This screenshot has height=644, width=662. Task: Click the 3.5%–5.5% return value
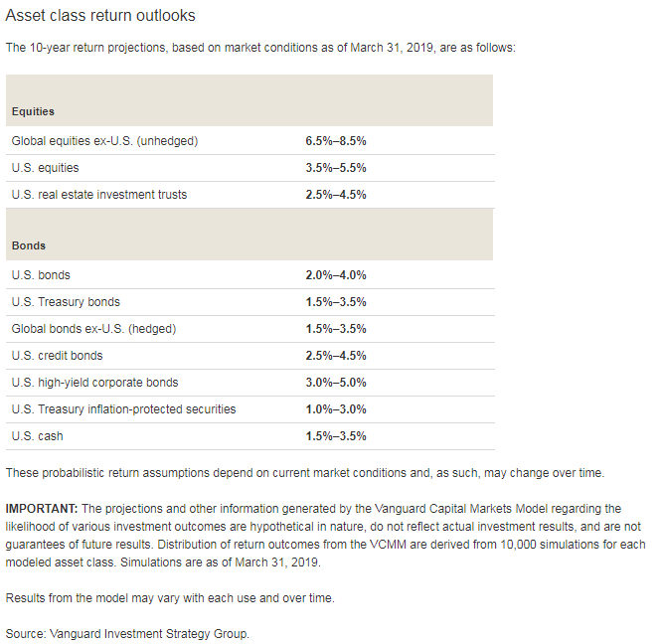336,168
